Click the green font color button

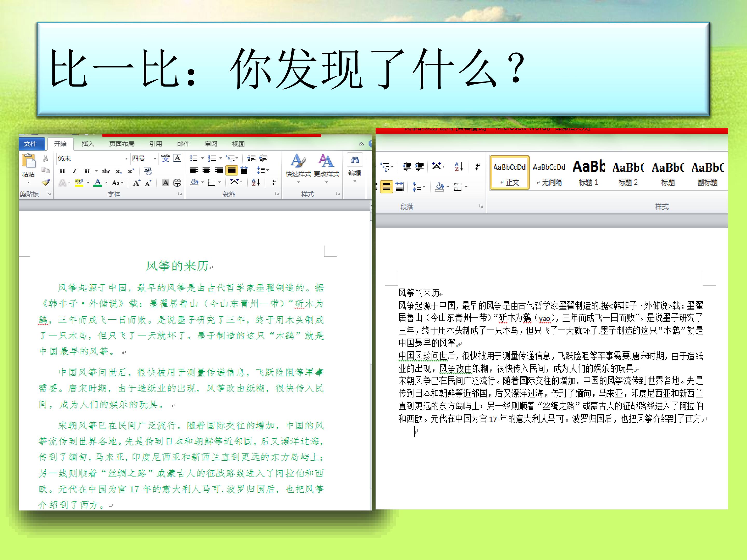98,183
